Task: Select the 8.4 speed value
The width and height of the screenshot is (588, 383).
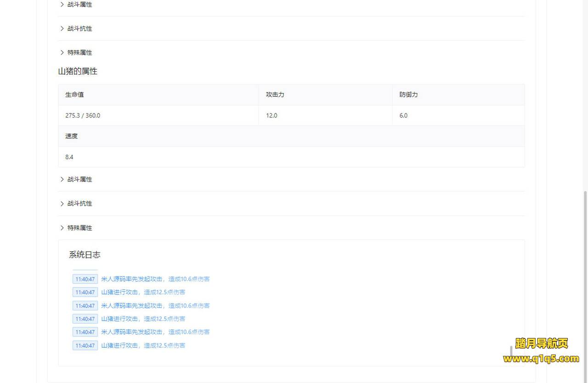Action: click(69, 157)
